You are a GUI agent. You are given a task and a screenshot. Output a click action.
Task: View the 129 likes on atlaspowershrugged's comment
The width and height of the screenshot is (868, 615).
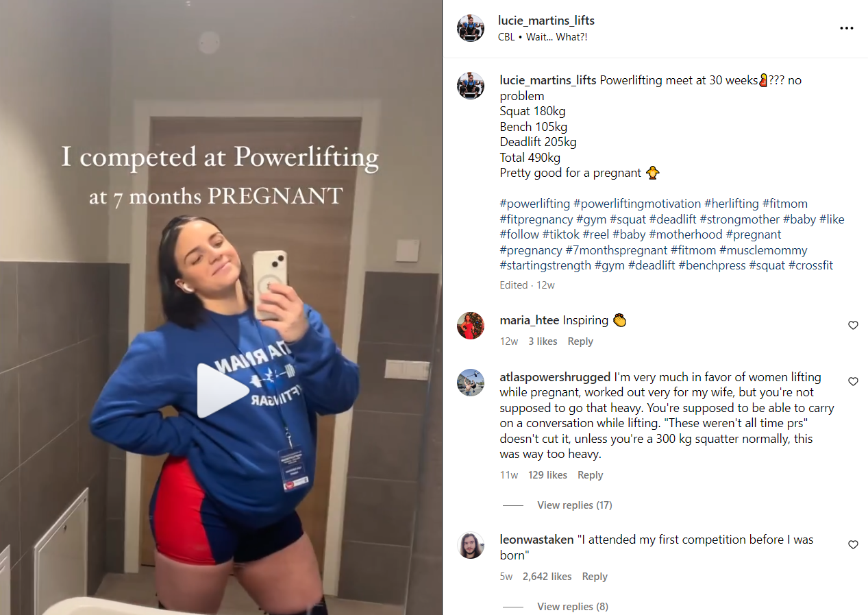tap(547, 475)
